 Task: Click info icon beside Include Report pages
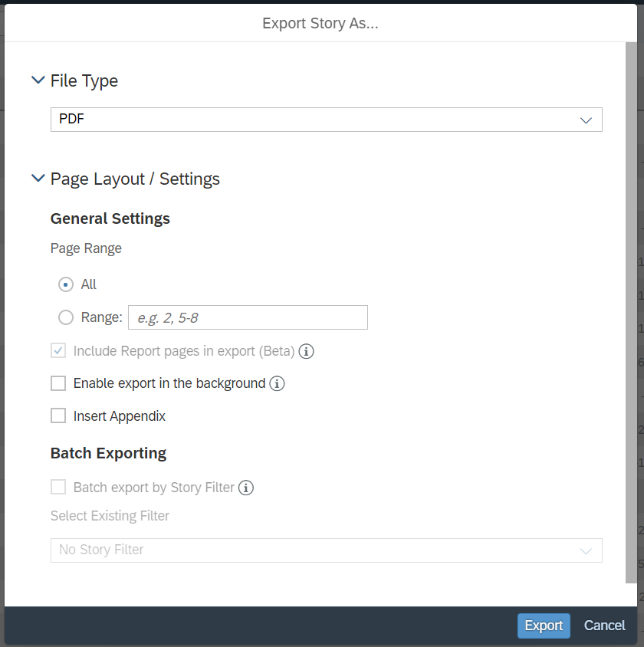tap(307, 351)
